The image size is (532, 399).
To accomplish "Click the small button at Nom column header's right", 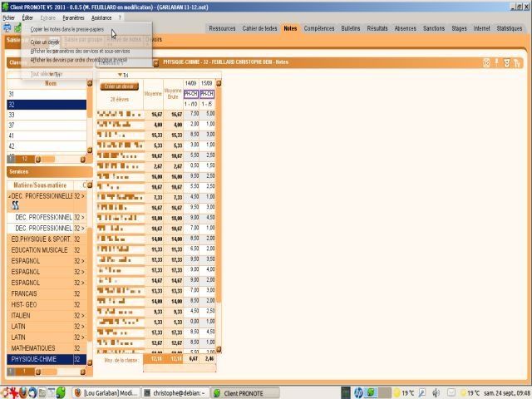I will [90, 83].
